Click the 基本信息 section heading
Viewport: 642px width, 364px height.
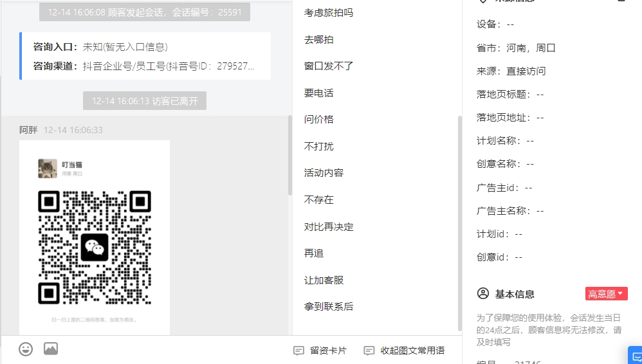[515, 294]
